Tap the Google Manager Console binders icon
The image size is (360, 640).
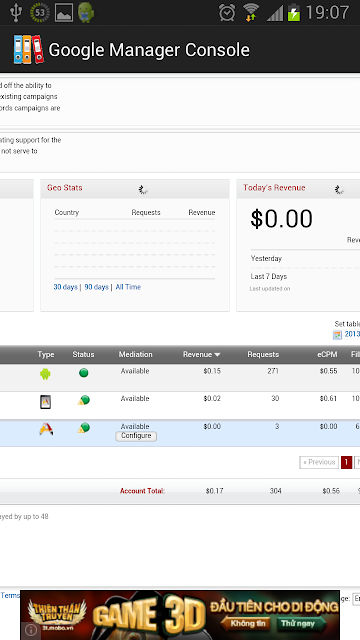point(28,49)
